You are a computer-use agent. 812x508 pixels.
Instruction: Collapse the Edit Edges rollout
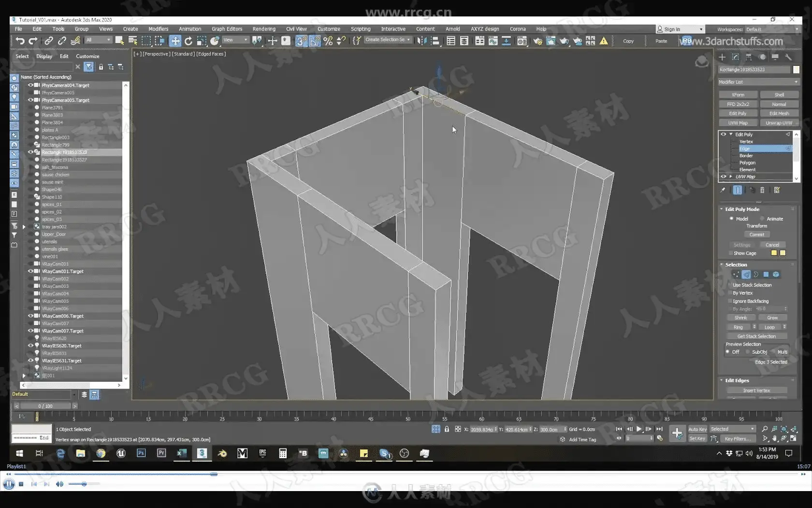722,380
